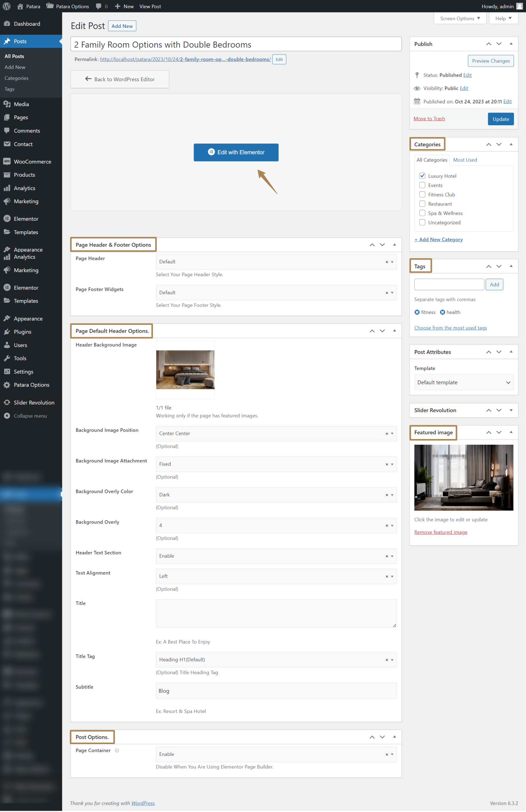Open the Page Footer Widgets dropdown

(x=276, y=293)
